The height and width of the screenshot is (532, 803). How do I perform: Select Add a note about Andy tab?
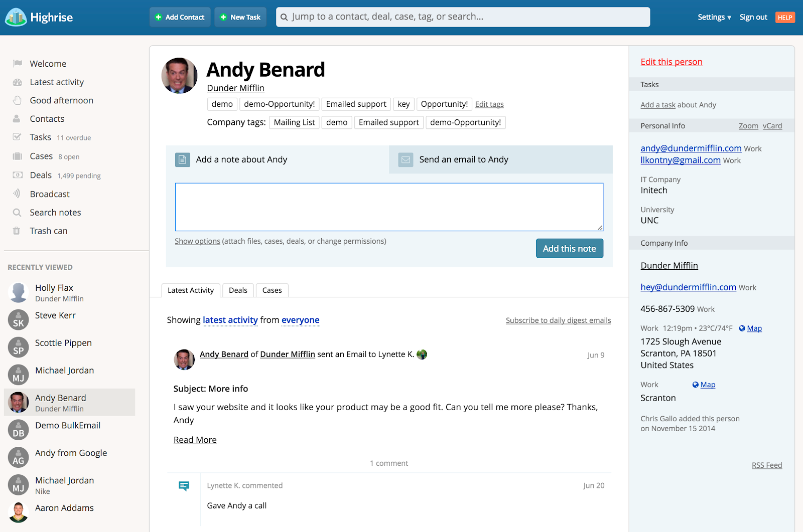(278, 159)
